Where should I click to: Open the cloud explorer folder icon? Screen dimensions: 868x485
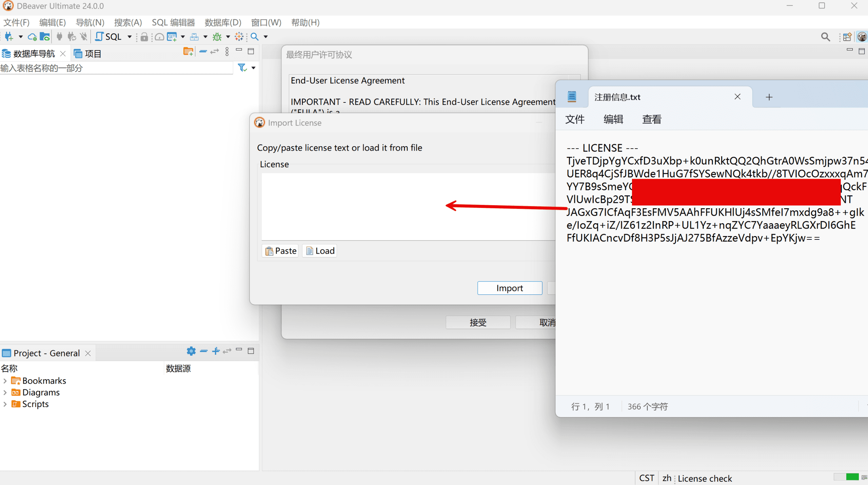(x=45, y=37)
